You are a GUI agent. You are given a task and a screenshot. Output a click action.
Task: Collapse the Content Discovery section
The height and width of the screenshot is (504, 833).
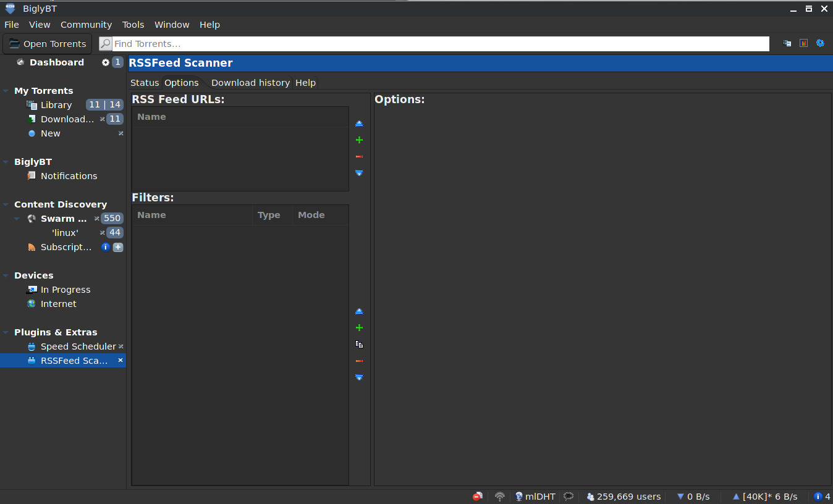click(x=6, y=204)
